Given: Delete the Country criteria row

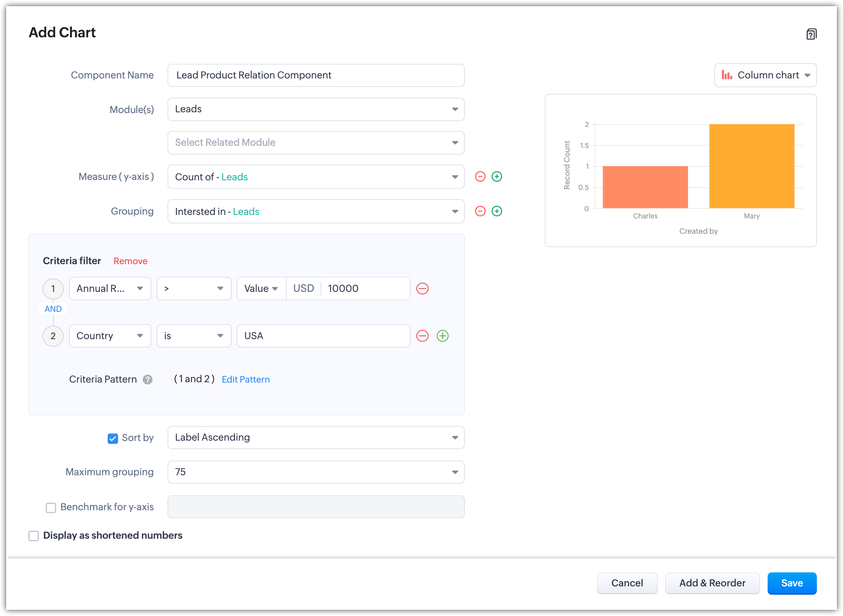Looking at the screenshot, I should click(x=422, y=336).
